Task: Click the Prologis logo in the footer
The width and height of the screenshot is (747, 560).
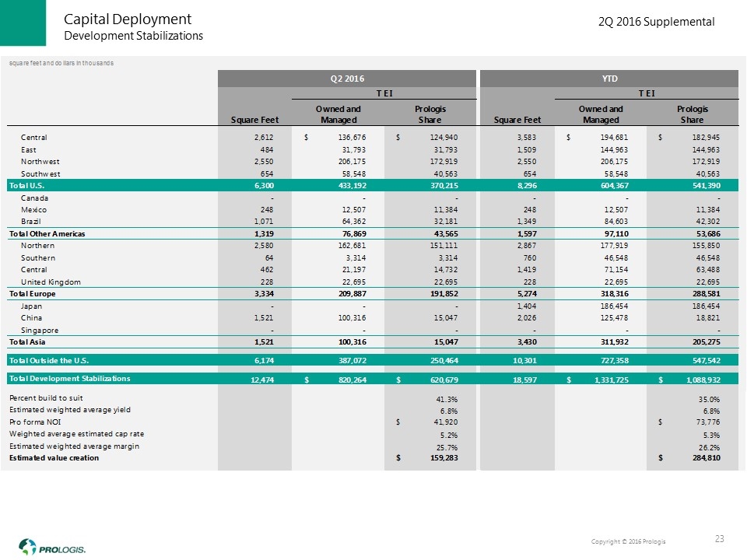Action: pos(51,547)
